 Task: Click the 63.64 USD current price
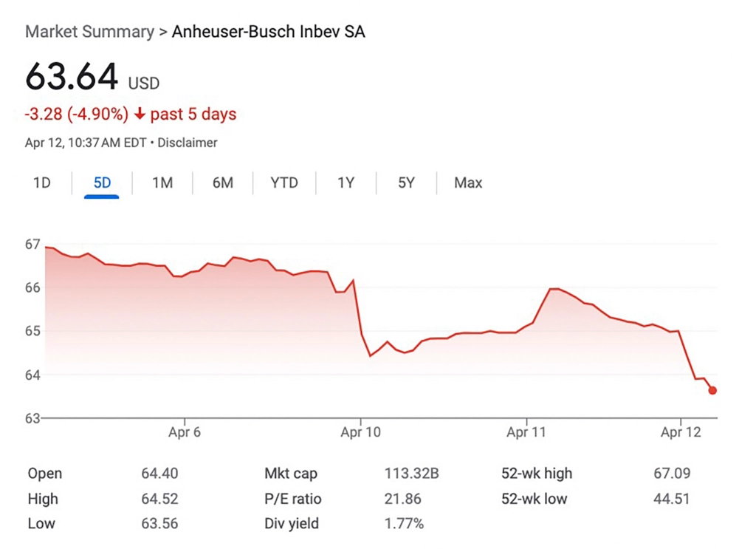click(x=72, y=77)
